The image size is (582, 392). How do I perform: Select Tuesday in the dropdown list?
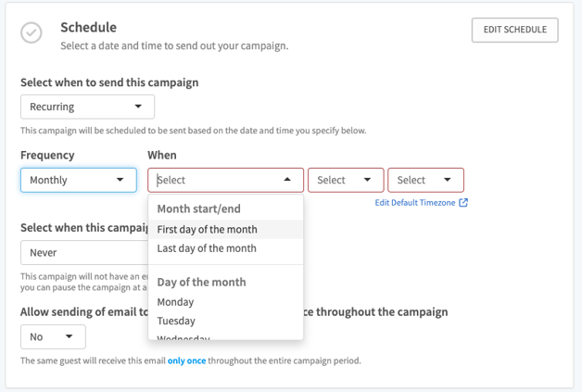tap(176, 321)
